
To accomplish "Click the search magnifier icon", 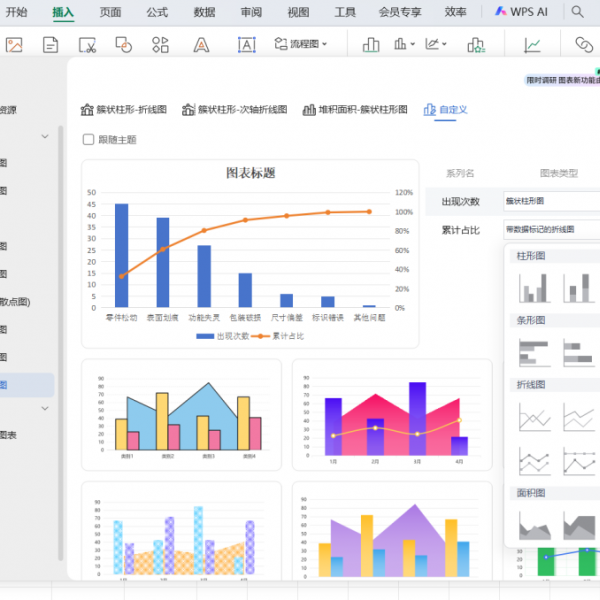I will coord(578,12).
